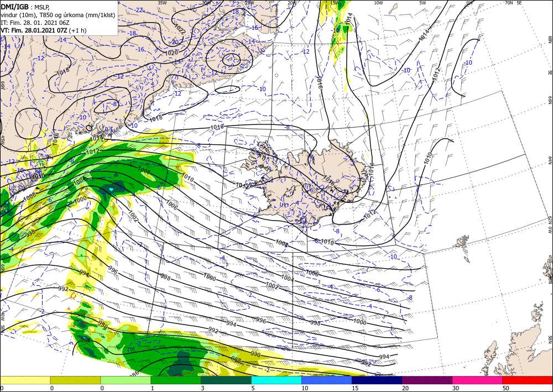The image size is (553, 392).
Task: Click the legend value 20
Action: pos(405,388)
